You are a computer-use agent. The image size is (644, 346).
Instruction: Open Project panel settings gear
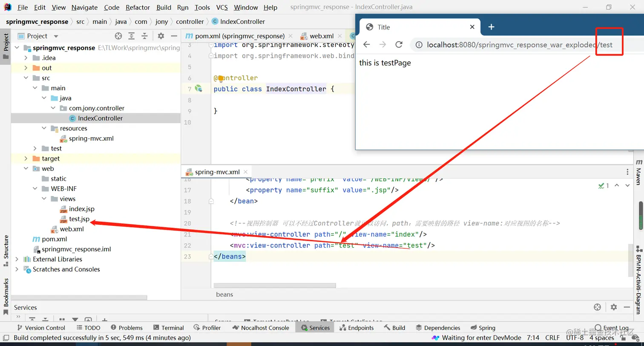pos(161,36)
